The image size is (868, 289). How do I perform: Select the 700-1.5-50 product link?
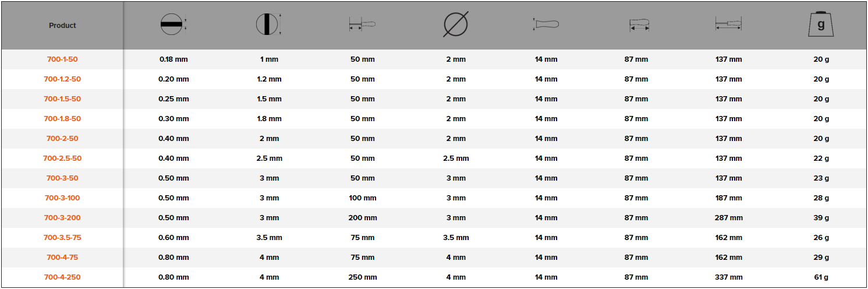62,99
